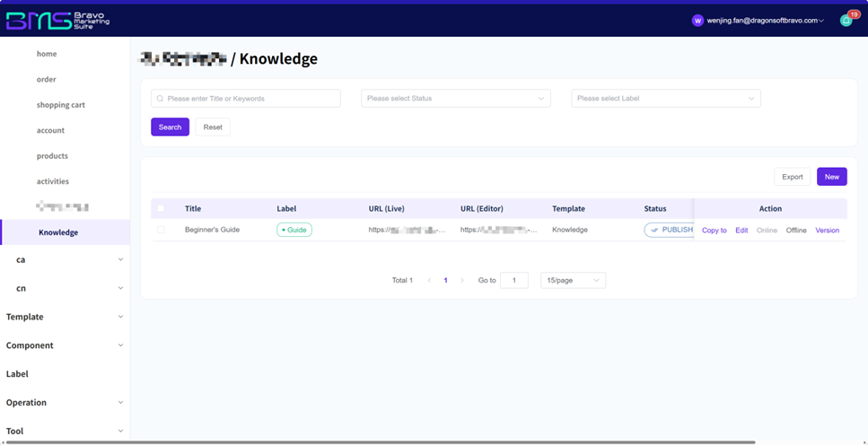The width and height of the screenshot is (868, 445).
Task: Click the Guide label tag
Action: (294, 230)
